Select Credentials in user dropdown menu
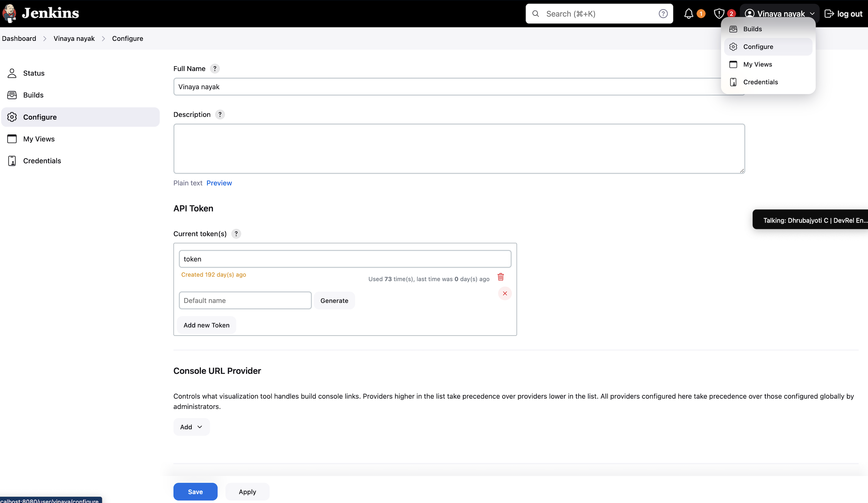 (x=760, y=82)
